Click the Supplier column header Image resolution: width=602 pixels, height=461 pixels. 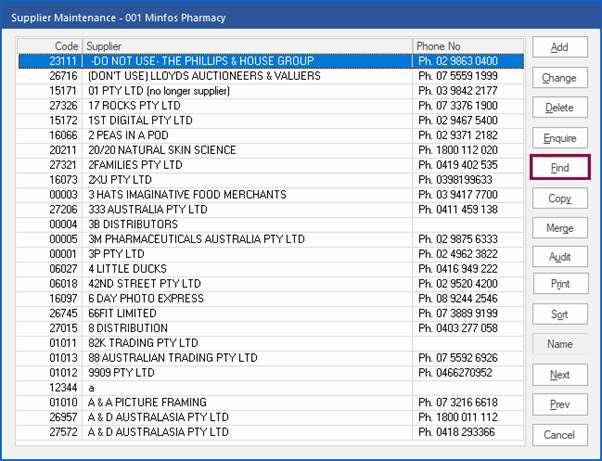tap(248, 46)
